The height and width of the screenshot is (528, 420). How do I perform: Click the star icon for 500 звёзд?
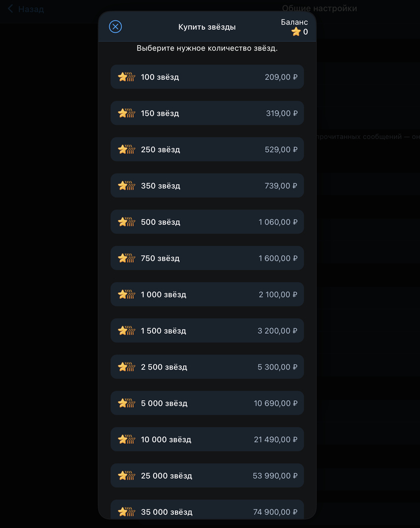126,222
